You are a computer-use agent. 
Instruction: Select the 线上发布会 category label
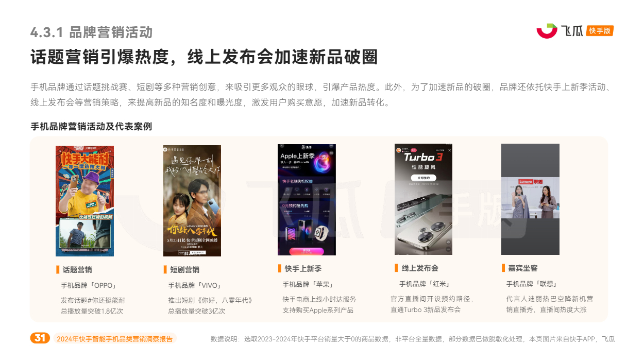[x=420, y=268]
